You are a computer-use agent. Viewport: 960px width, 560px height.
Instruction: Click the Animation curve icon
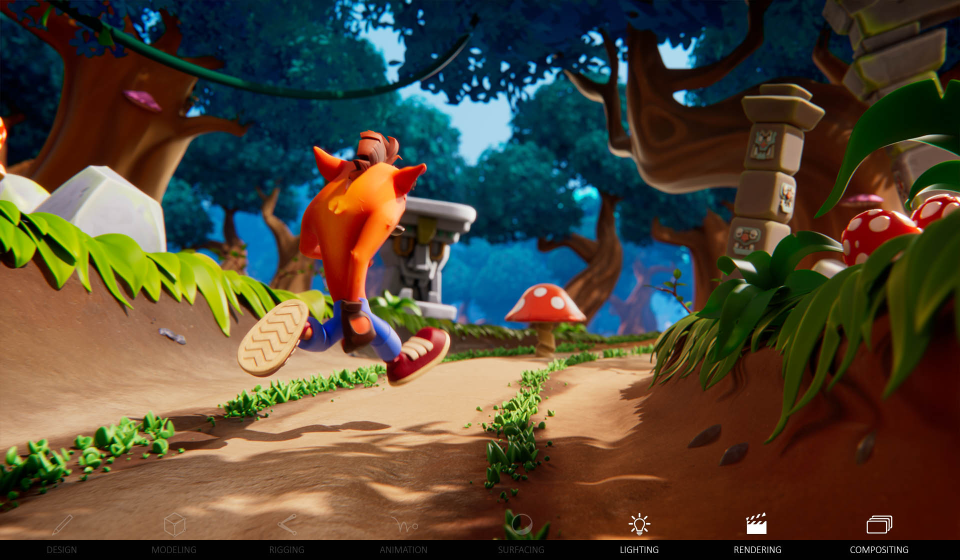pyautogui.click(x=404, y=525)
